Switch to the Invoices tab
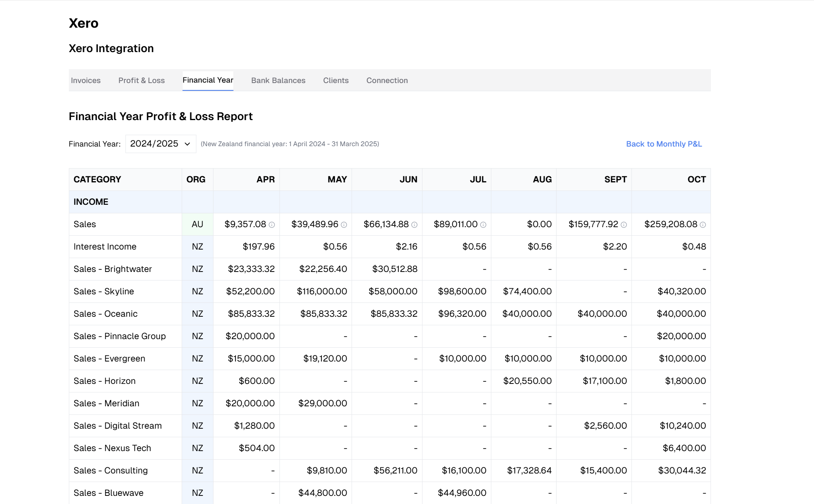This screenshot has width=814, height=504. [x=86, y=81]
